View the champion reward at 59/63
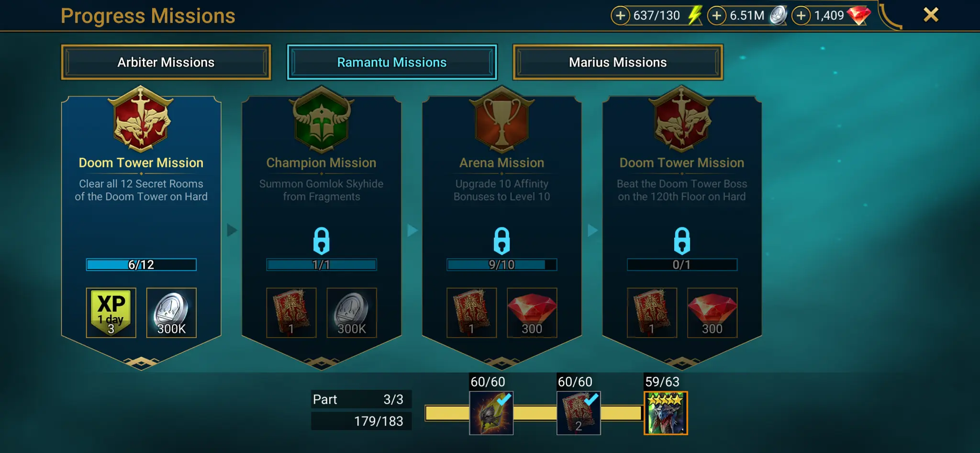 click(666, 413)
